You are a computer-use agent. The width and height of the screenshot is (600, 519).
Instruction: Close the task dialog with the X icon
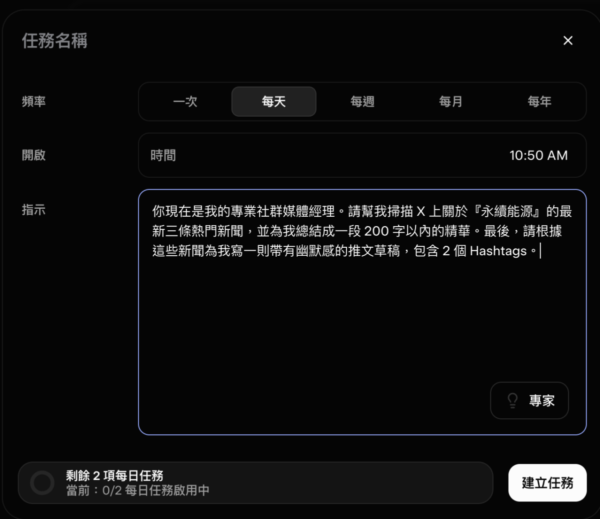pos(568,41)
